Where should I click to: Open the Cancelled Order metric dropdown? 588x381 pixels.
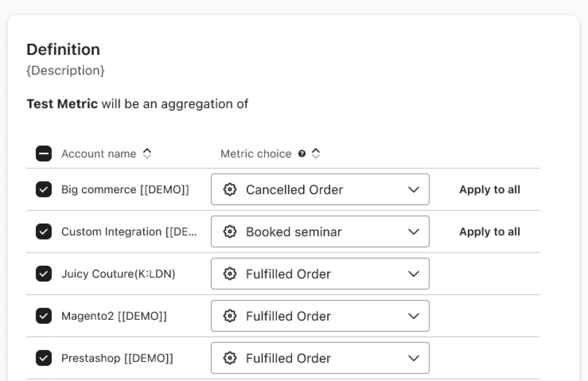point(320,189)
